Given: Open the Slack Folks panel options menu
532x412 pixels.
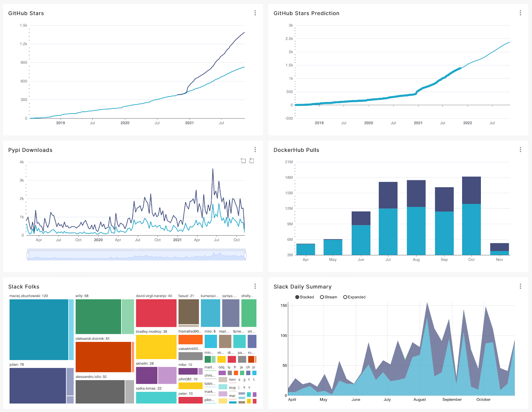Looking at the screenshot, I should 255,286.
